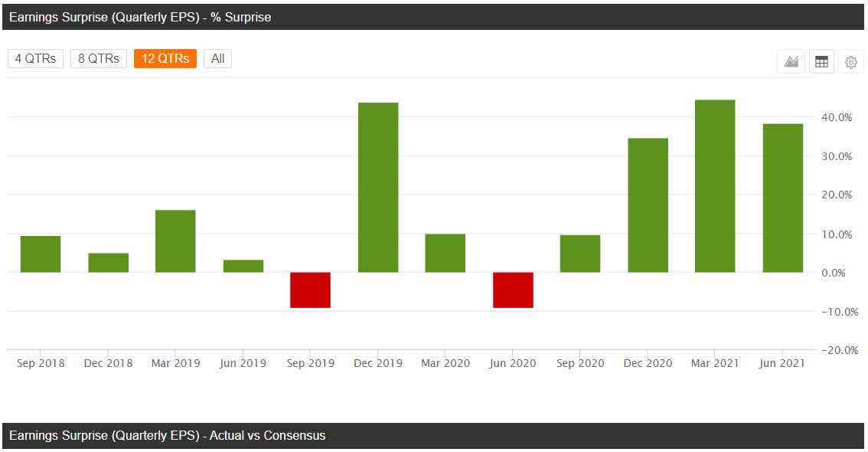
Task: Click the All time range button
Action: (217, 58)
